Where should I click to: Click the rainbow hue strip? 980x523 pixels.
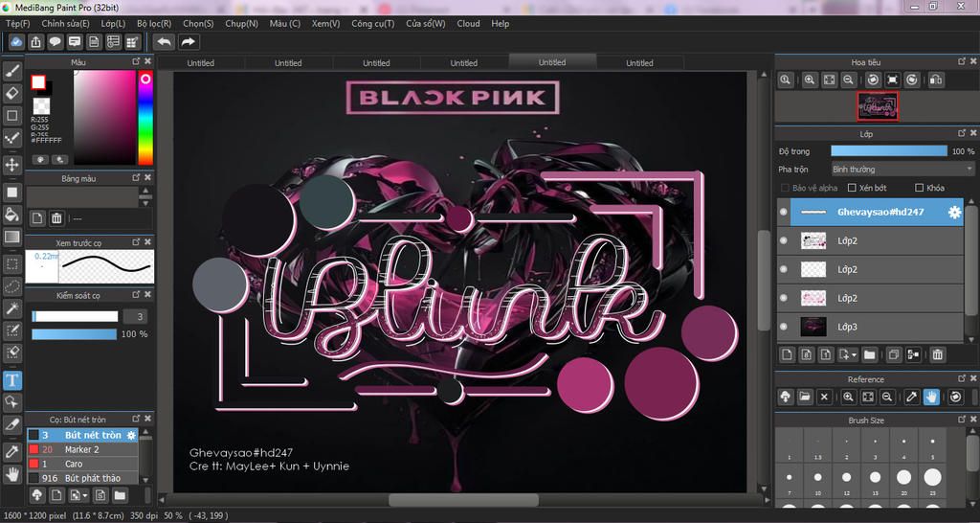point(145,118)
